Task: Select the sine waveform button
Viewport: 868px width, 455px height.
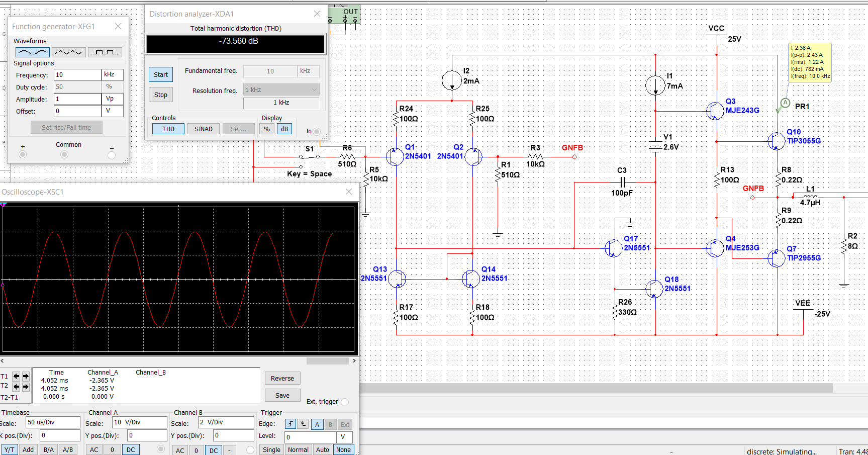Action: pos(33,52)
